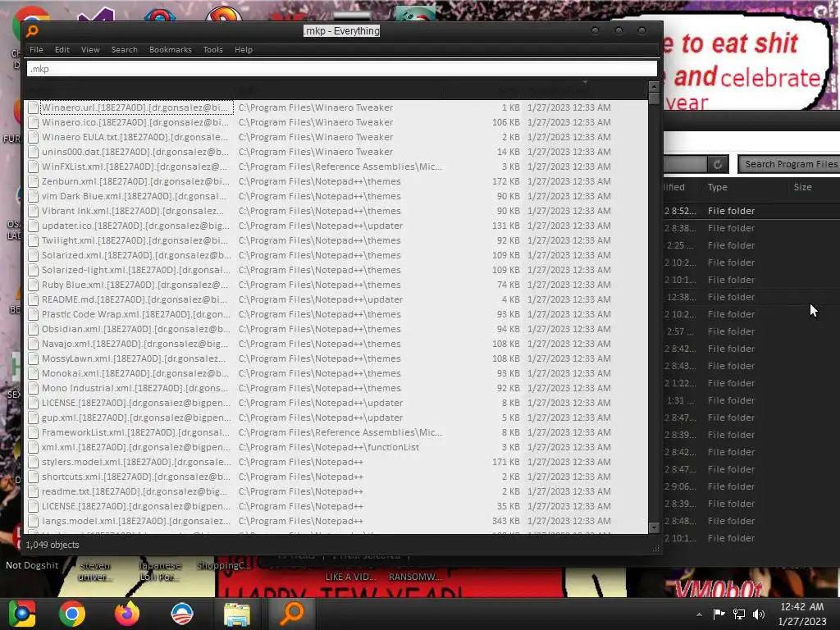Open the Edit menu in Everything
840x630 pixels.
[x=62, y=50]
